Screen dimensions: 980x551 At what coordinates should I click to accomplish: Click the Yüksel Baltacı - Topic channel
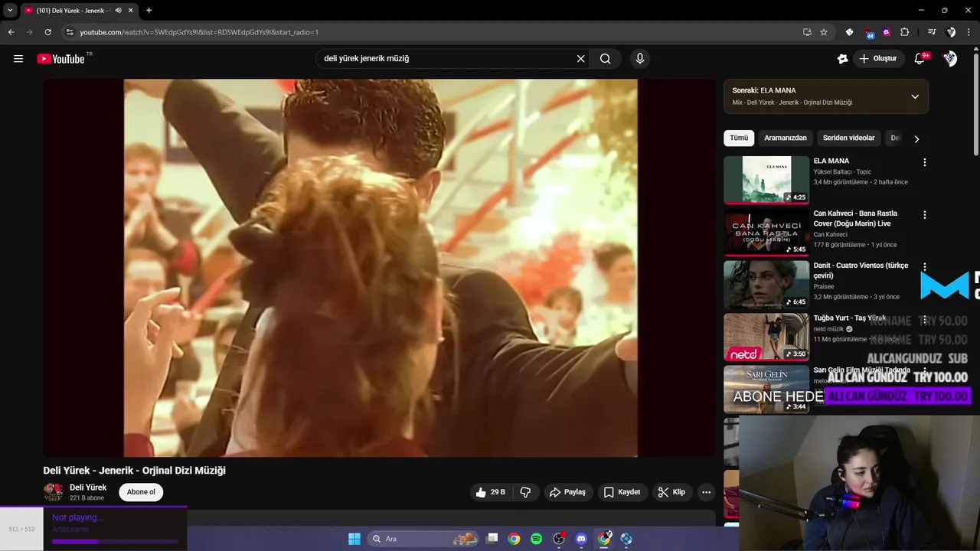tap(842, 172)
